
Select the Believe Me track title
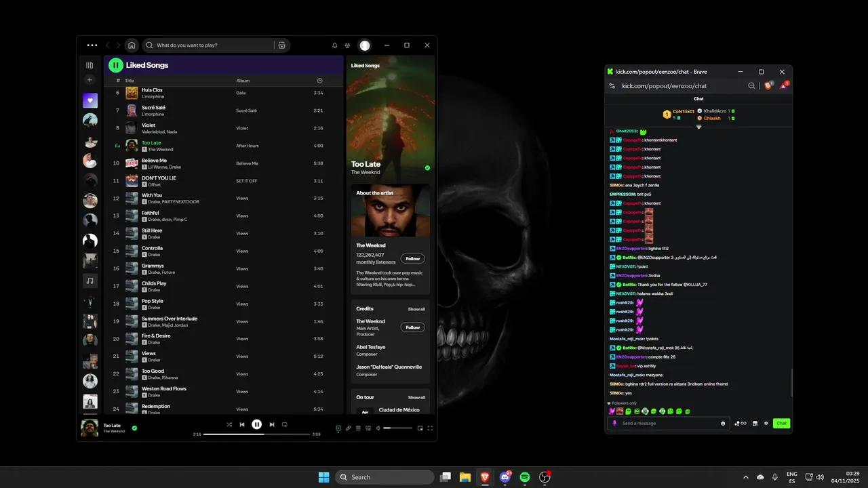[x=154, y=161]
